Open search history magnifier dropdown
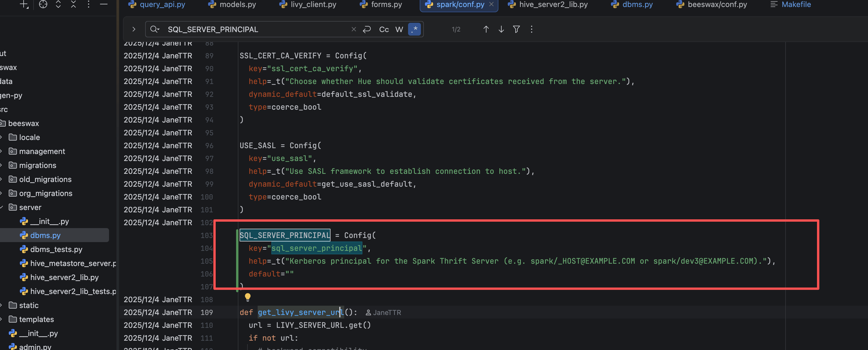The width and height of the screenshot is (868, 350). (154, 29)
